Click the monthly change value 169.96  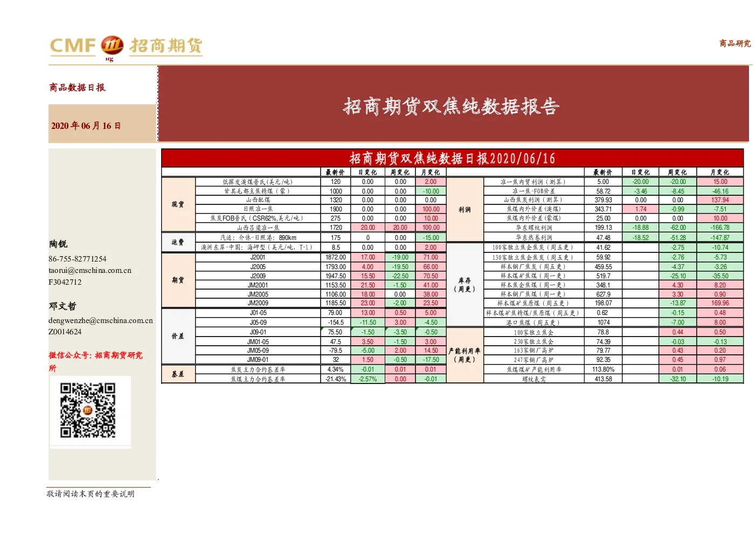[720, 303]
